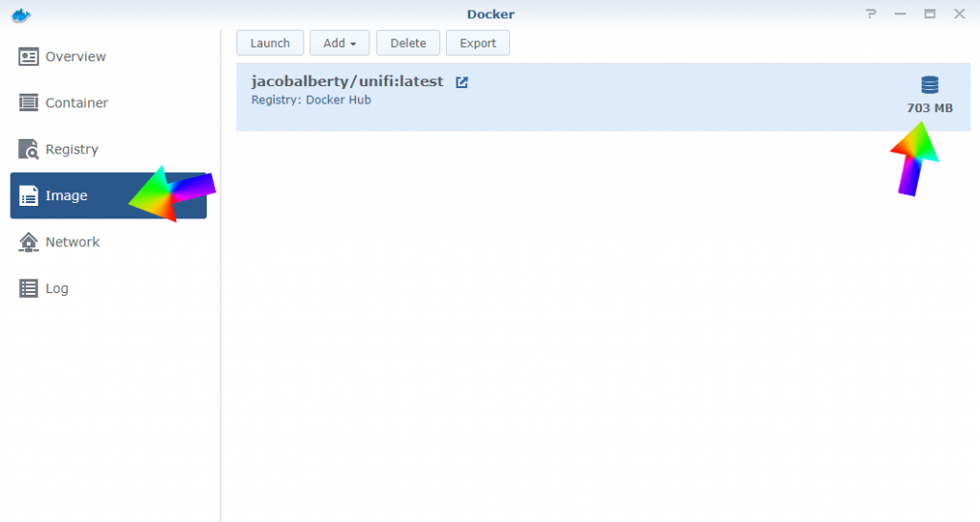Click the Overview sidebar icon

(28, 57)
